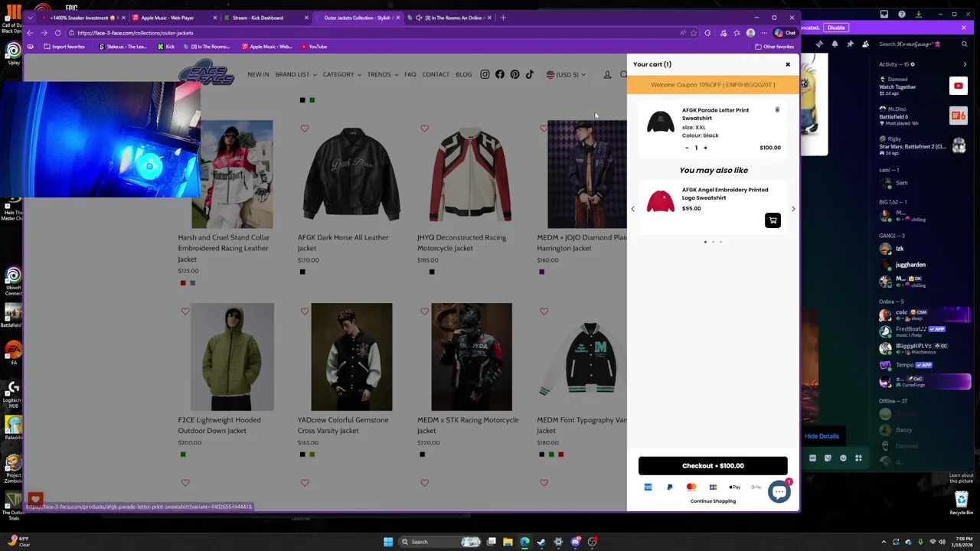Remove AFGK Parade sweatshirt with trash icon

[x=777, y=110]
